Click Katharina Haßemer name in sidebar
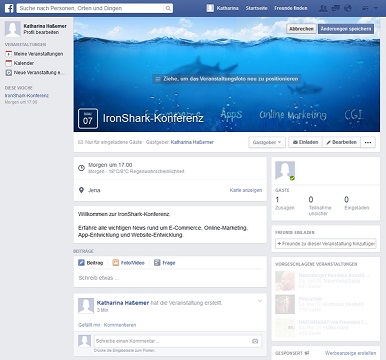The width and height of the screenshot is (386, 360). [x=45, y=26]
